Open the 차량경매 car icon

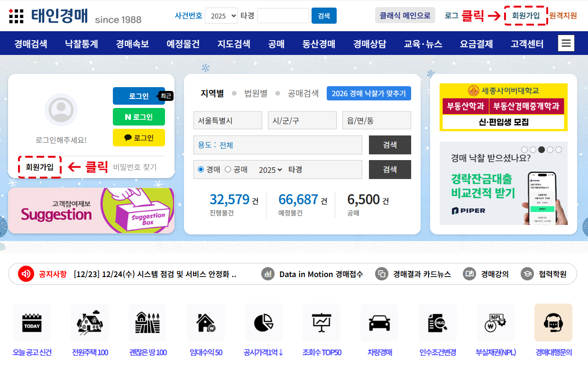[x=379, y=323]
